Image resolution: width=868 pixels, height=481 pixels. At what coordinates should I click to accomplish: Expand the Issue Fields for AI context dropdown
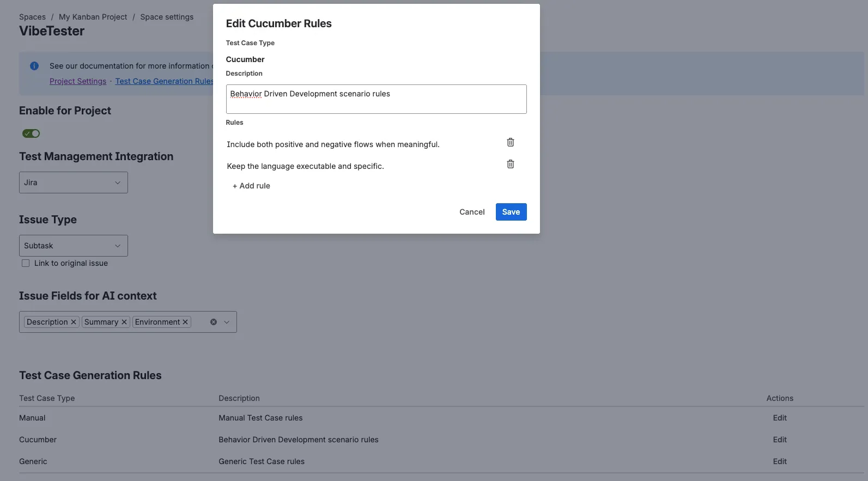click(227, 322)
